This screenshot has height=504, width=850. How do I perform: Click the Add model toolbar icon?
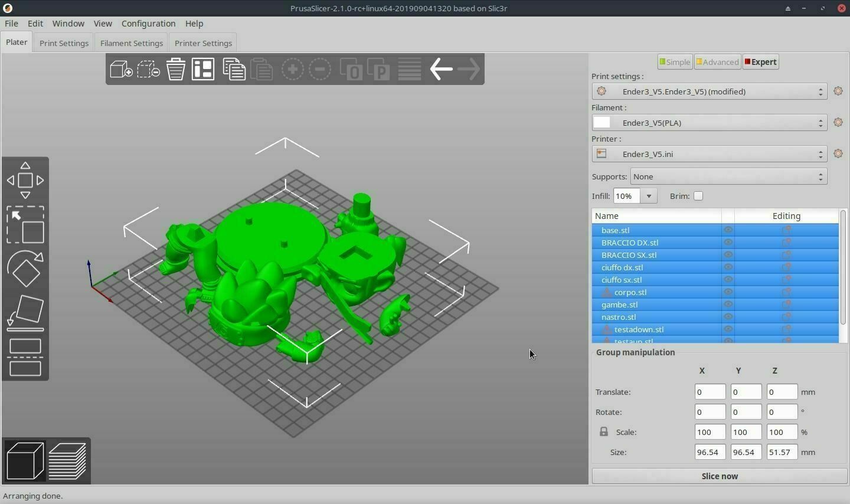121,69
